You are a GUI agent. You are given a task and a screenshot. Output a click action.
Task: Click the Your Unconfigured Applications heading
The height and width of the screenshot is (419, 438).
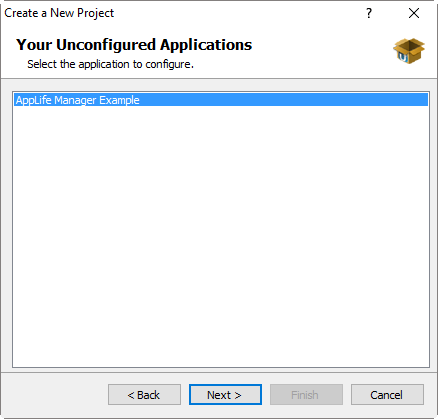134,45
